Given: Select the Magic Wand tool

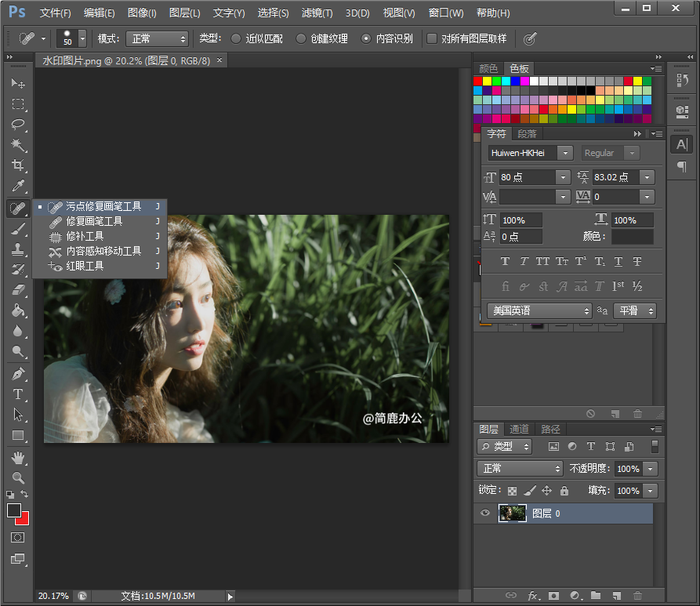Looking at the screenshot, I should (x=18, y=145).
